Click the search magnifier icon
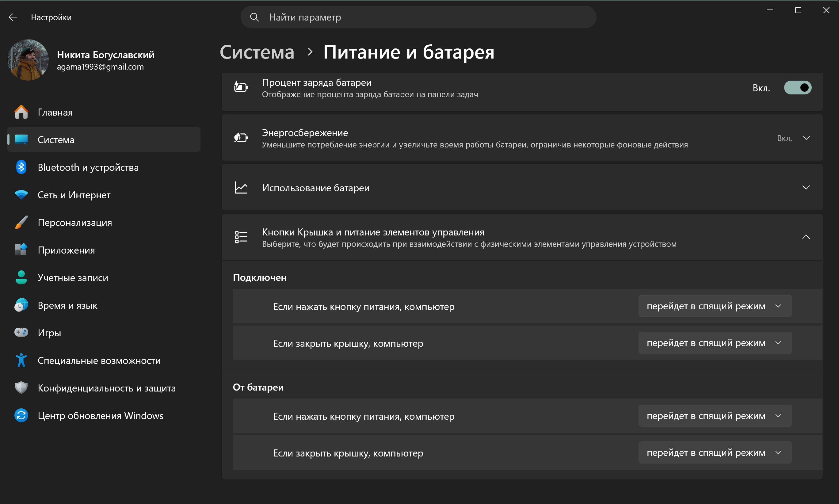Image resolution: width=839 pixels, height=504 pixels. (254, 17)
